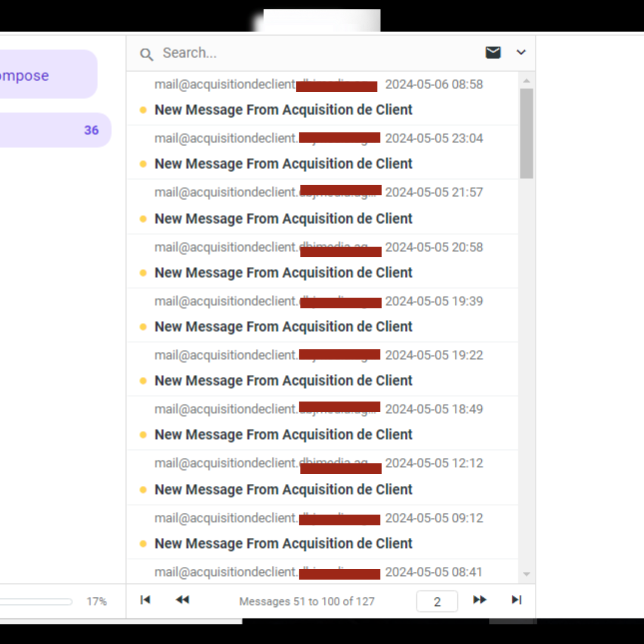Click the message list scrollbar up arrow
644x644 pixels.
click(x=527, y=80)
